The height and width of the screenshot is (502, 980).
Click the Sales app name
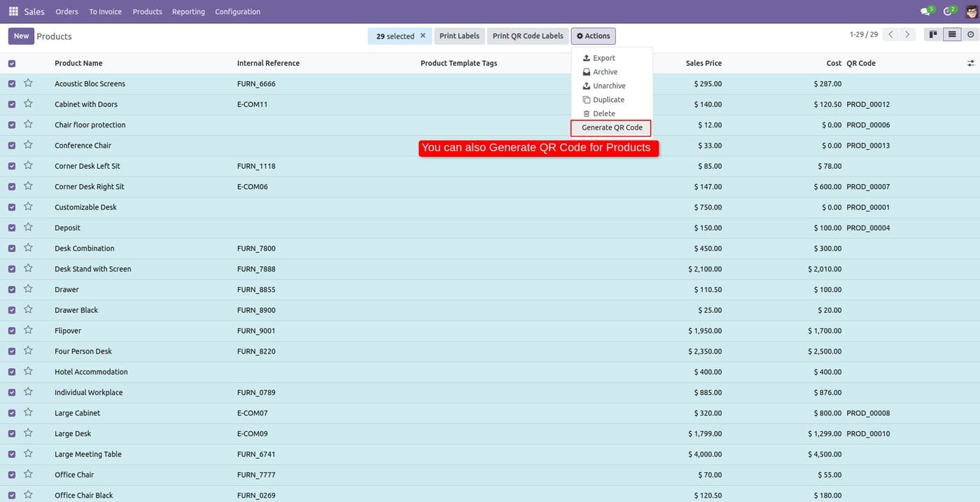point(34,12)
